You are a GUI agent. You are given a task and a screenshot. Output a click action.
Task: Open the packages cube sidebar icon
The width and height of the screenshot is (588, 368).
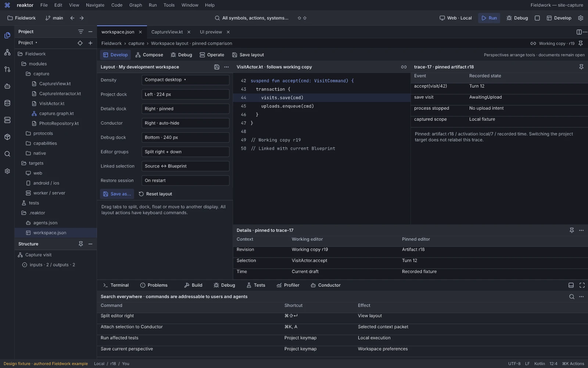(7, 137)
